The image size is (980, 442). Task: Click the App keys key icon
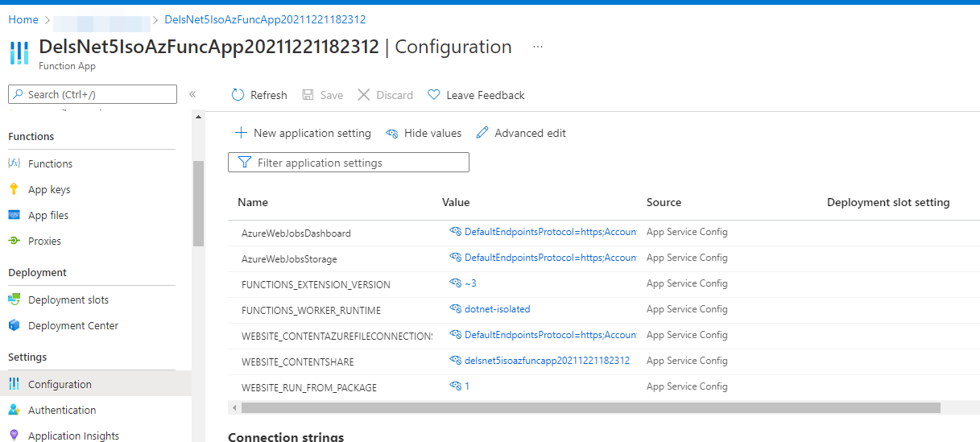tap(14, 189)
